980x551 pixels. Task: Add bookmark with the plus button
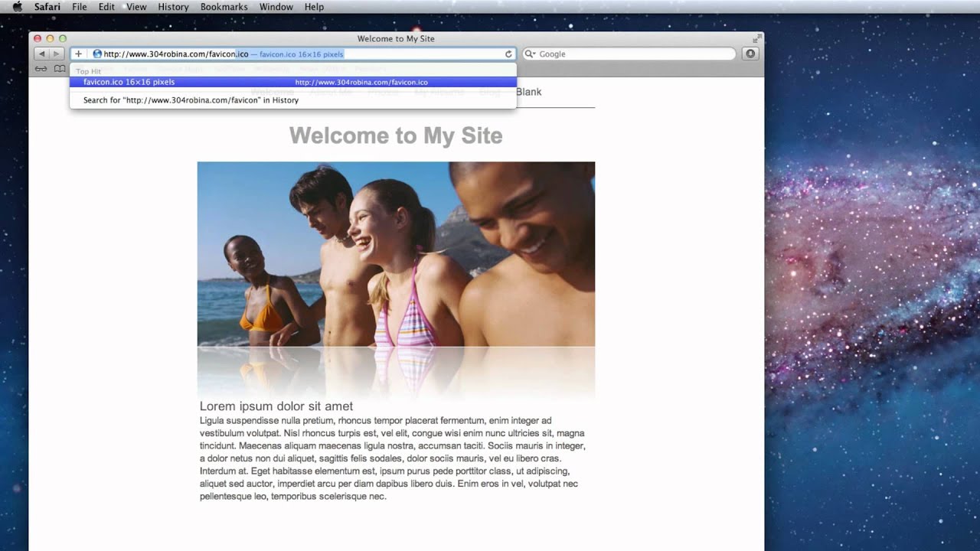coord(78,54)
